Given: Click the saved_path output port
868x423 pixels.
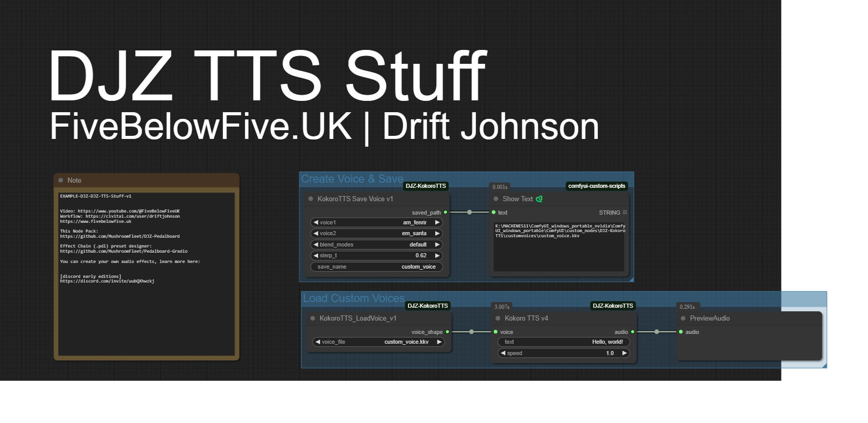Looking at the screenshot, I should 446,212.
